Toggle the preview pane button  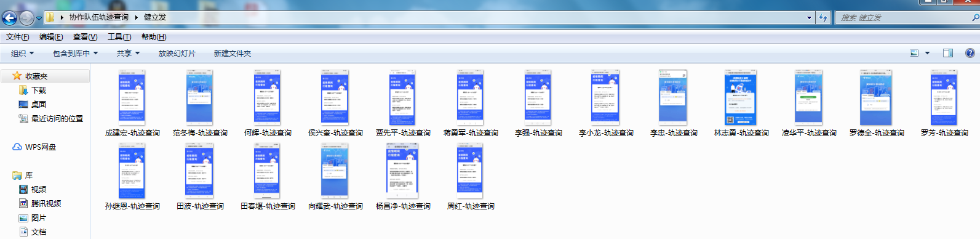tap(948, 54)
